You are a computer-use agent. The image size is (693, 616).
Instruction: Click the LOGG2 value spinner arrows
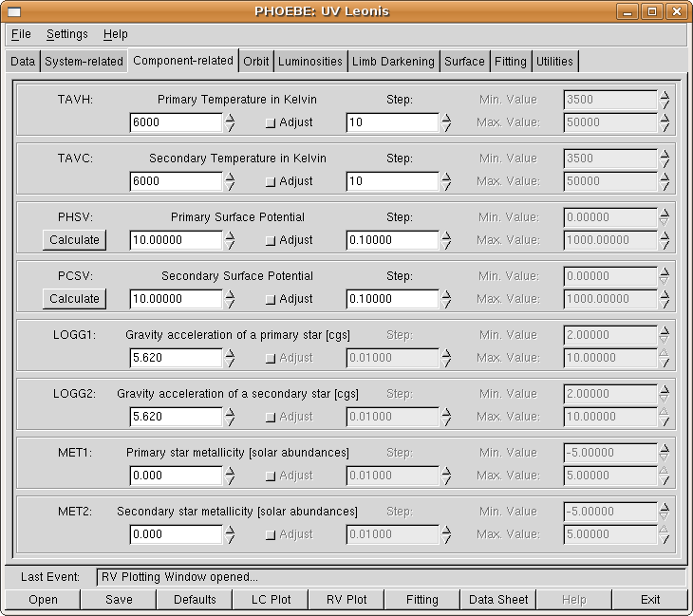pyautogui.click(x=230, y=417)
